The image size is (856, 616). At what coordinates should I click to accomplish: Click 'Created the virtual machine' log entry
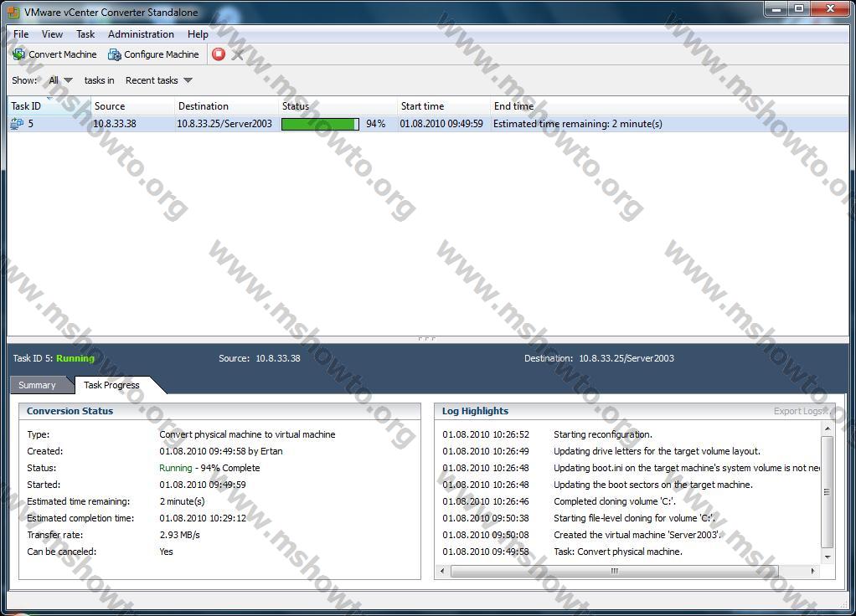coord(637,535)
